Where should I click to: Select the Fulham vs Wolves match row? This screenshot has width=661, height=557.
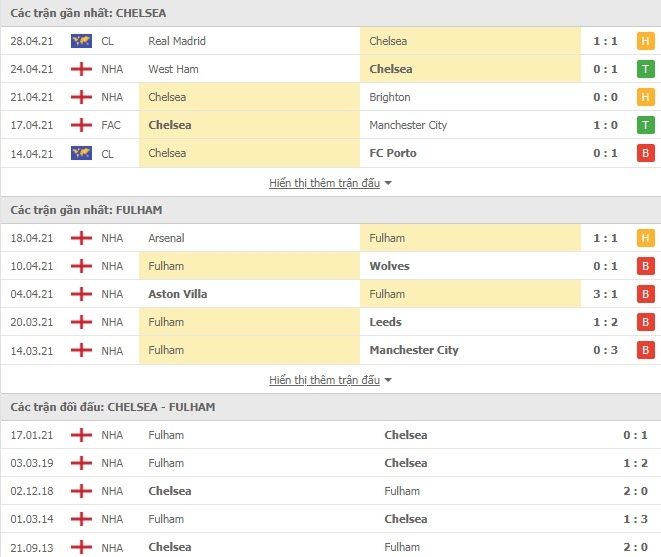[330, 266]
